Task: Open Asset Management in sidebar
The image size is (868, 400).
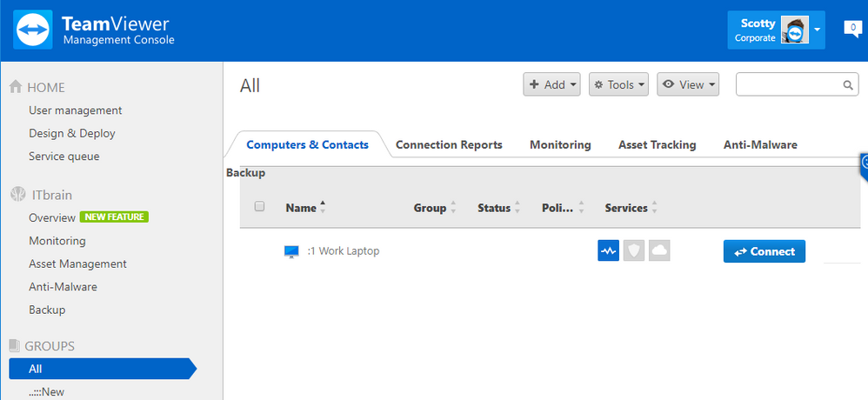Action: tap(77, 263)
